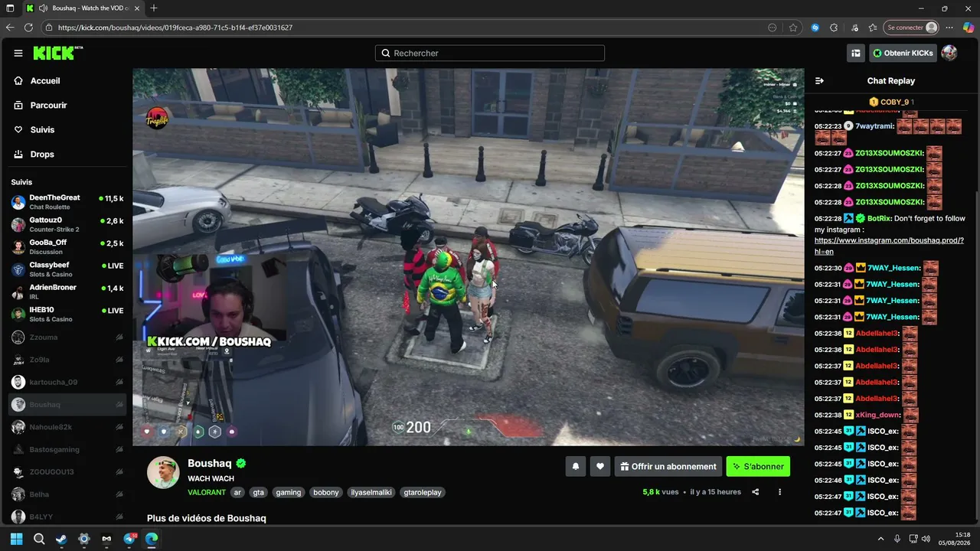Click the browser address bar URL
Viewport: 980px width, 551px height.
tap(175, 28)
